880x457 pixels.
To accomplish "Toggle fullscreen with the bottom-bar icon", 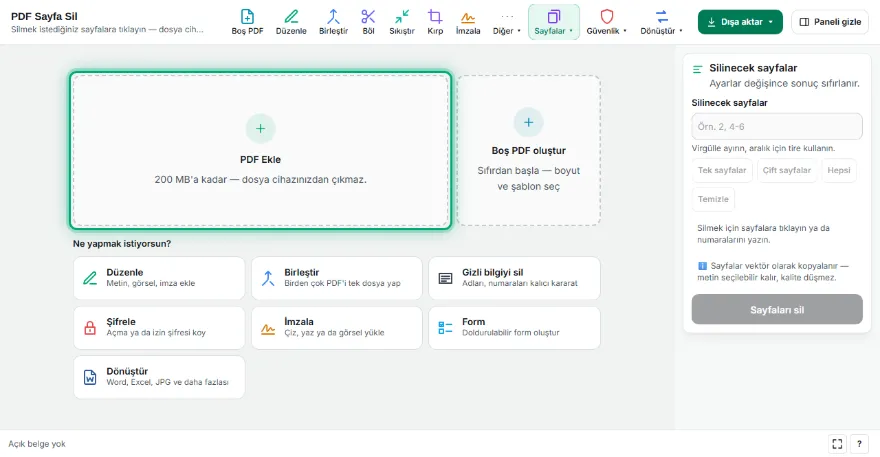I will 837,444.
